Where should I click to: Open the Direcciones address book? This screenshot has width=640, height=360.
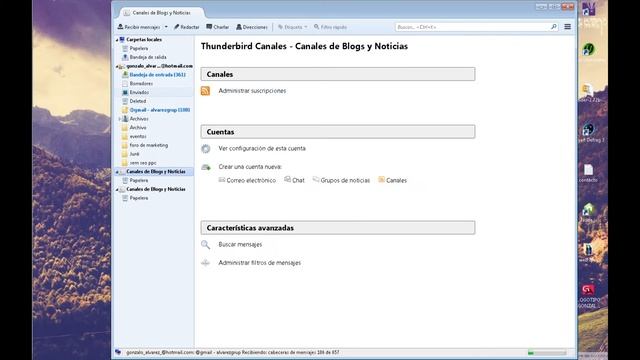point(252,27)
